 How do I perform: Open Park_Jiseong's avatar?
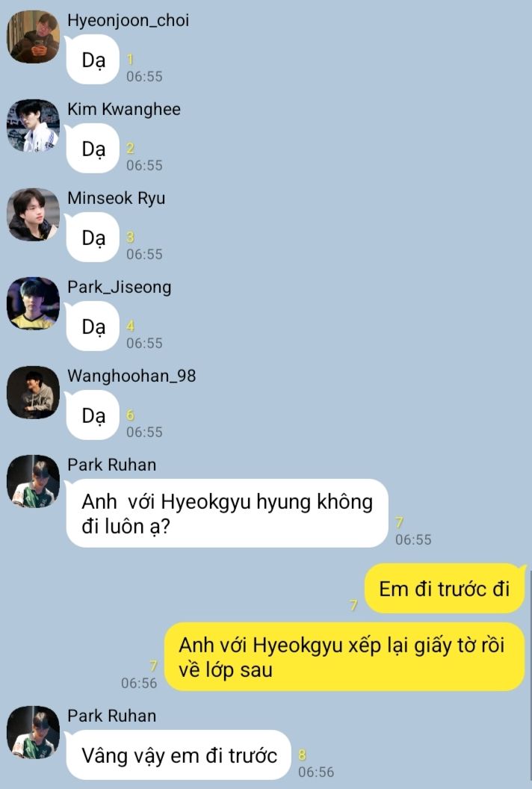point(33,303)
